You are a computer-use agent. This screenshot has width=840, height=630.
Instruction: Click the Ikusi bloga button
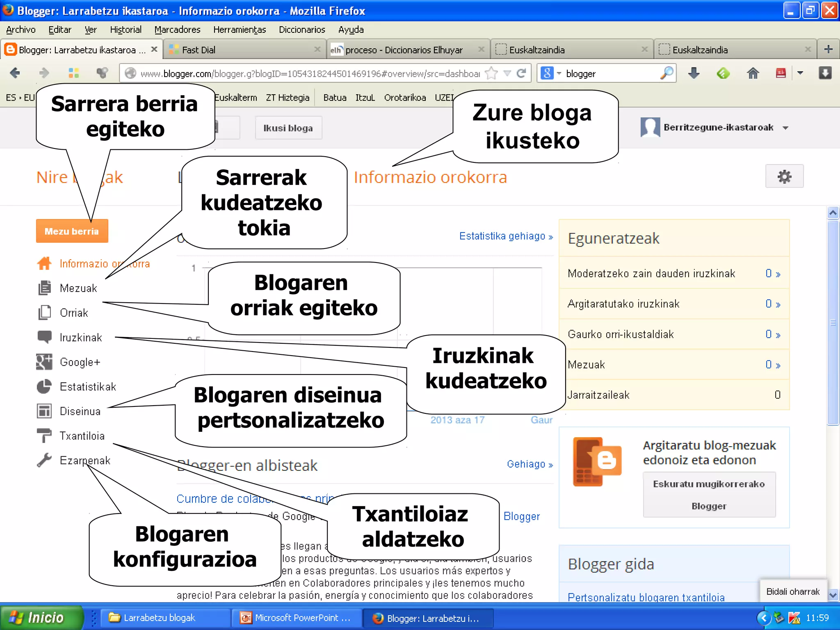pos(288,128)
